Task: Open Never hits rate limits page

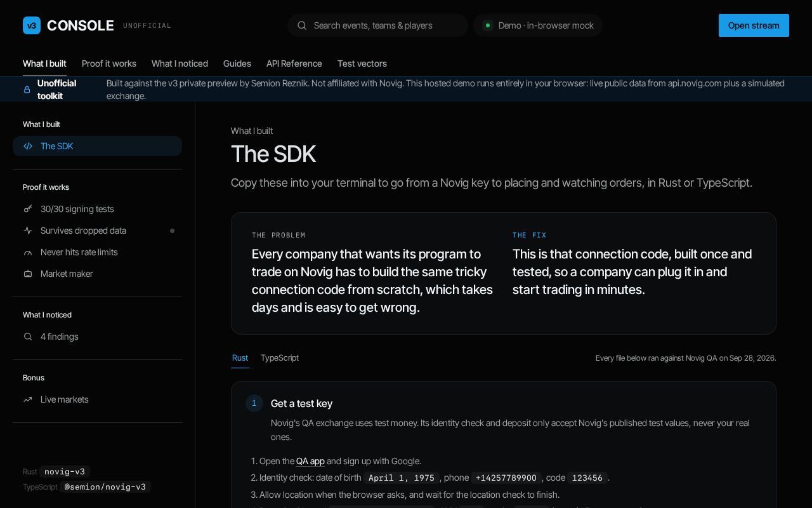Action: point(97,252)
